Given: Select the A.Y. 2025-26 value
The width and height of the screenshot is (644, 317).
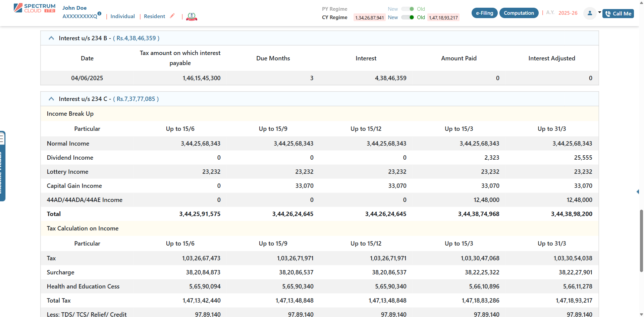Looking at the screenshot, I should (568, 13).
